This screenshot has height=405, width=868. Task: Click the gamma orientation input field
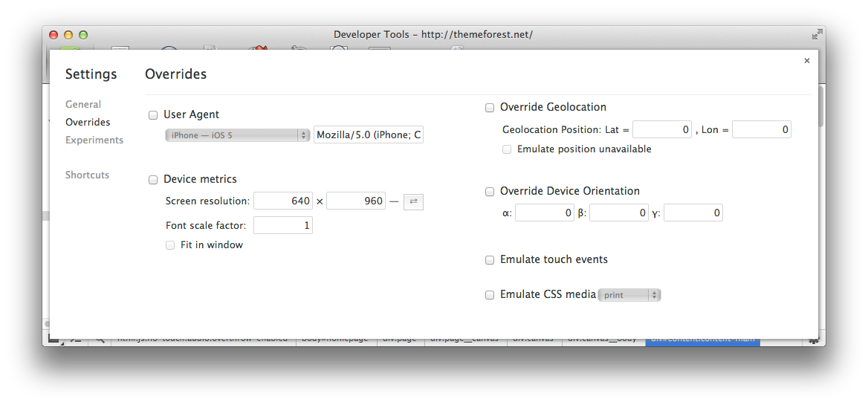click(x=693, y=213)
